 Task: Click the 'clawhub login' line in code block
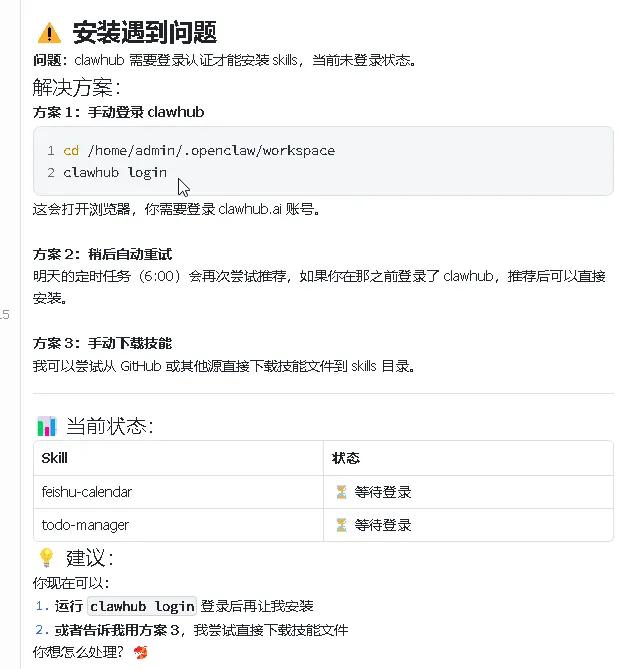[x=115, y=172]
